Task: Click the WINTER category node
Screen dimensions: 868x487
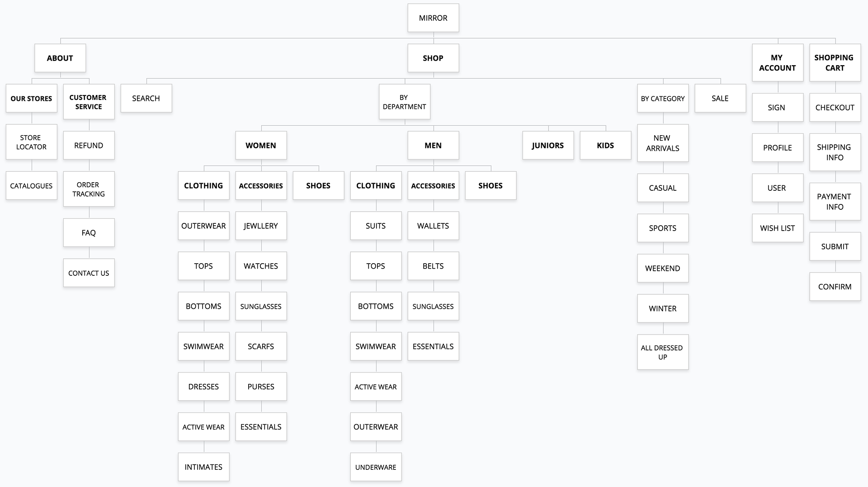Action: point(663,308)
